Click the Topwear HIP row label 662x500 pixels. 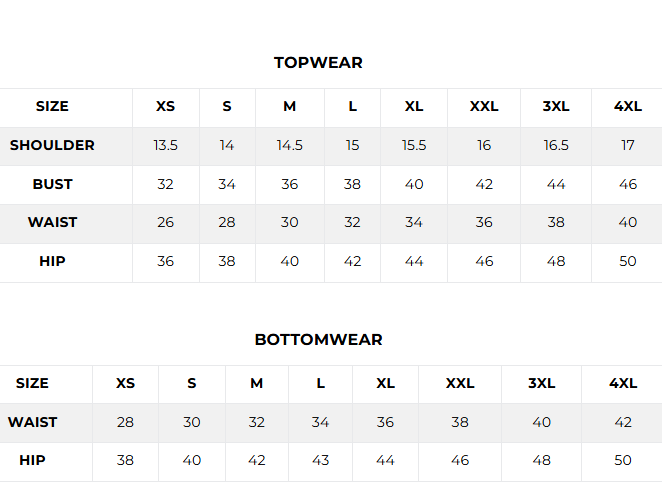click(x=52, y=262)
